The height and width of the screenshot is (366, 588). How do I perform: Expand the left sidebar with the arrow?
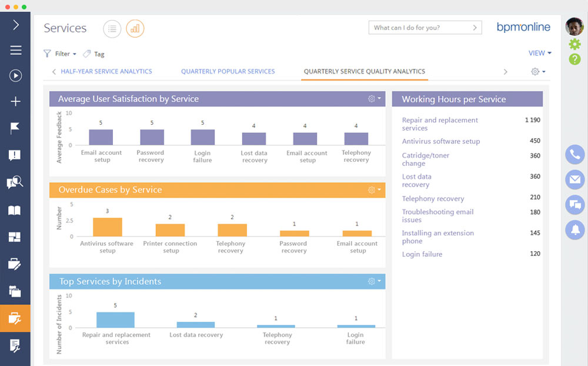tap(15, 25)
